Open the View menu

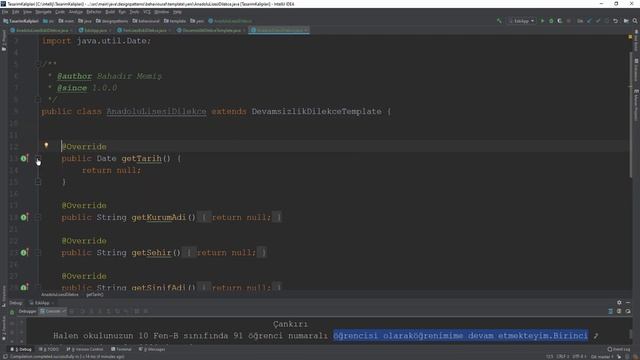pyautogui.click(x=27, y=12)
